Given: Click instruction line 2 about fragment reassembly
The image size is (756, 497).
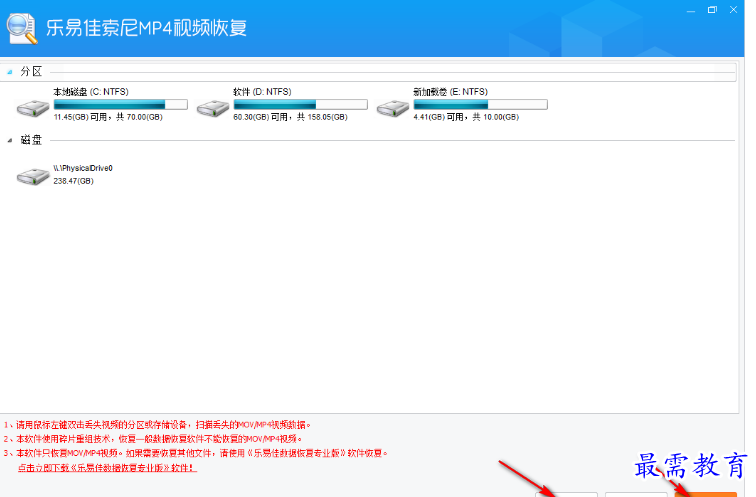Looking at the screenshot, I should pos(153,439).
